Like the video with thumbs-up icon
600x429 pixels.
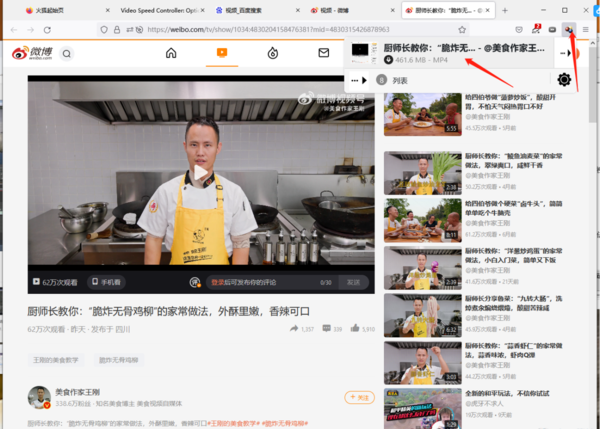[354, 328]
